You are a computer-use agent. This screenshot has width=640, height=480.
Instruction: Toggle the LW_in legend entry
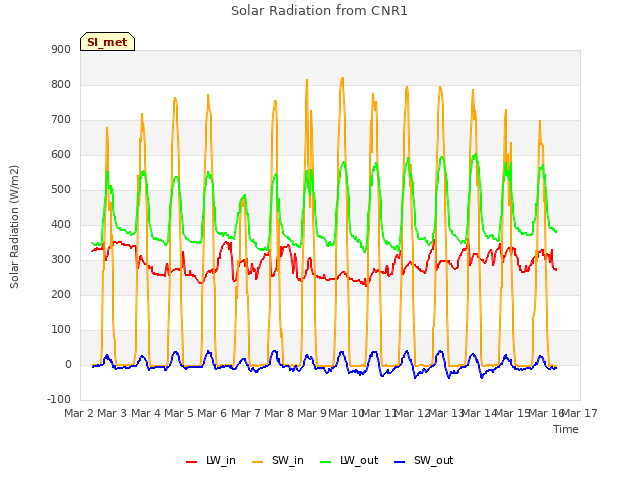coord(211,460)
